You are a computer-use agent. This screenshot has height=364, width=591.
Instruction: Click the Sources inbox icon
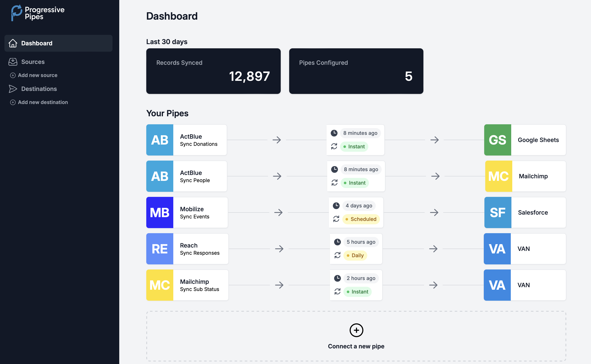tap(13, 62)
